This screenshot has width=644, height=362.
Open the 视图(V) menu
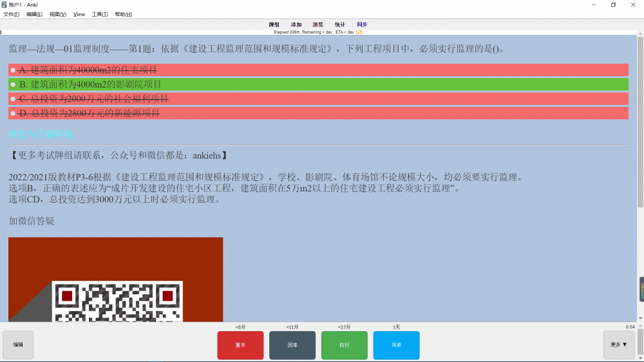tap(57, 14)
